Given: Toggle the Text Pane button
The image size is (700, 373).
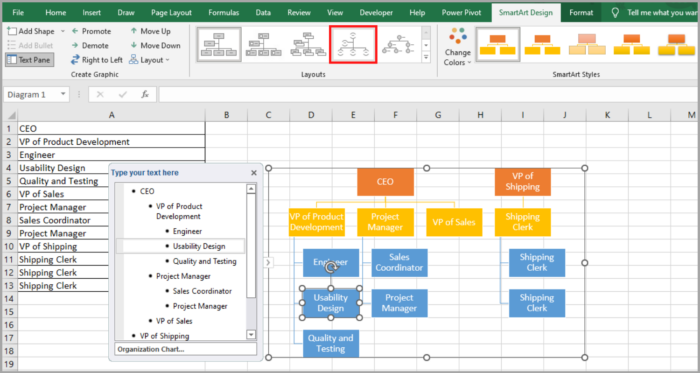Looking at the screenshot, I should pyautogui.click(x=29, y=60).
